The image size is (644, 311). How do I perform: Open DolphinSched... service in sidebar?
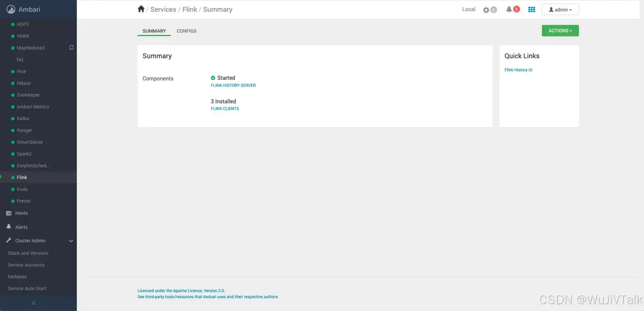(x=33, y=166)
